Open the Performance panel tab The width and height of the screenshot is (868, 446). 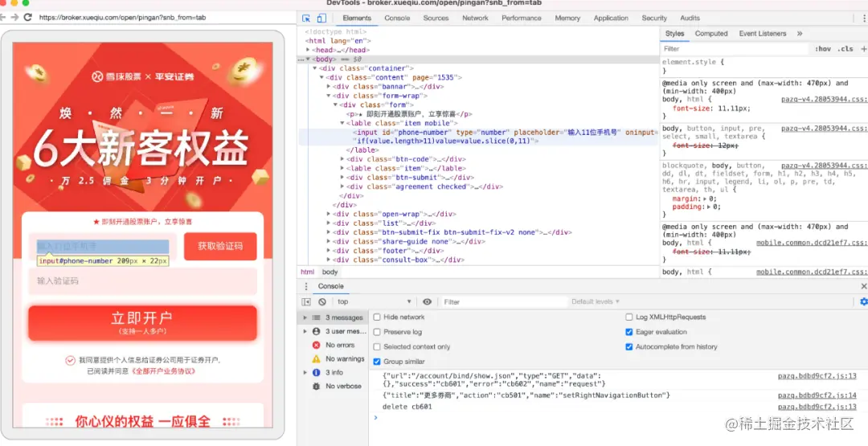[x=521, y=18]
